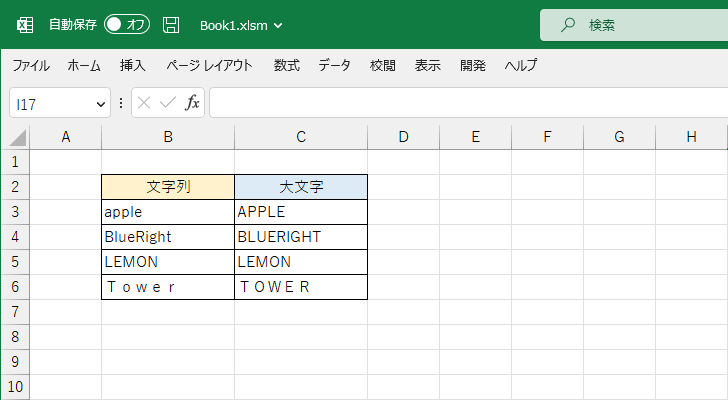Click the formula bar enter checkmark icon
Image resolution: width=728 pixels, height=400 pixels.
[x=168, y=103]
